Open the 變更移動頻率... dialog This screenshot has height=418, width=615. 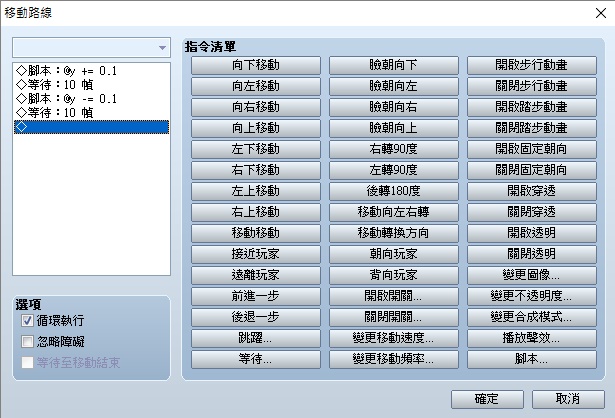click(394, 359)
